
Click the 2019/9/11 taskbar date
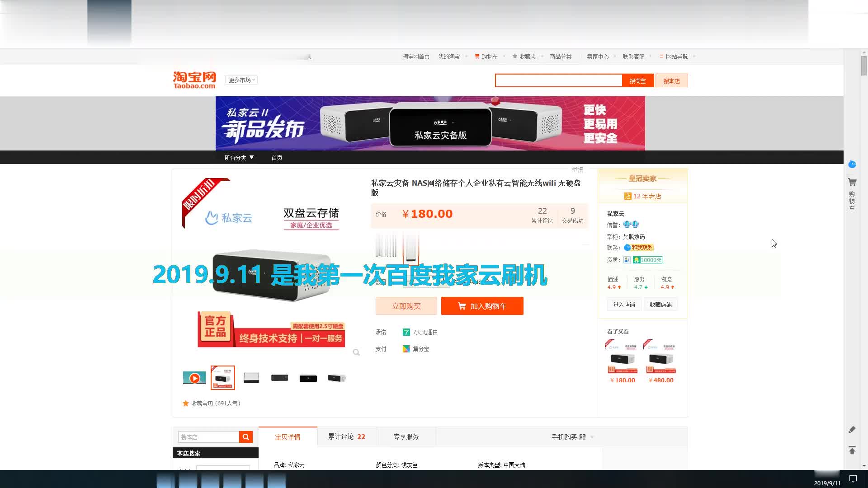tap(827, 483)
